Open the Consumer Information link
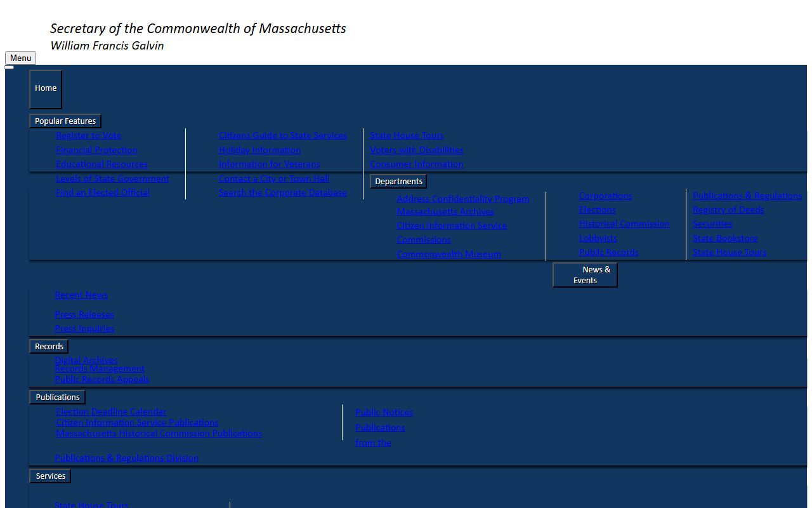This screenshot has height=508, width=812. click(x=416, y=164)
